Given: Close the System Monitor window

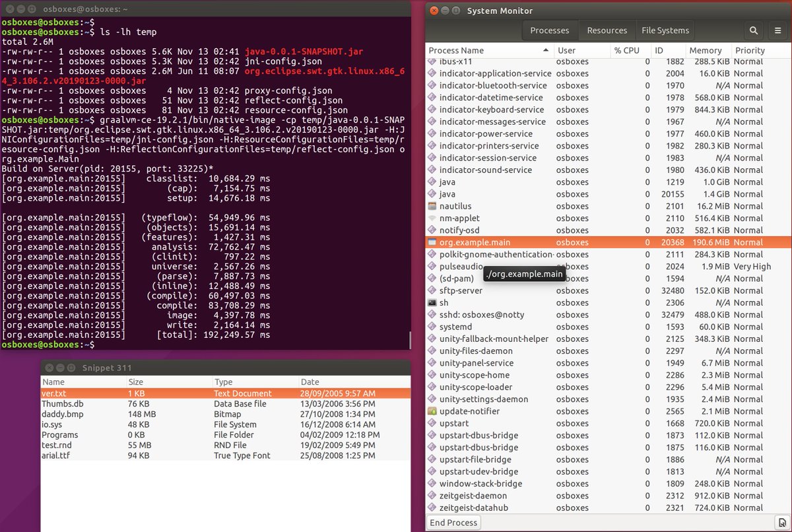Looking at the screenshot, I should pyautogui.click(x=433, y=11).
